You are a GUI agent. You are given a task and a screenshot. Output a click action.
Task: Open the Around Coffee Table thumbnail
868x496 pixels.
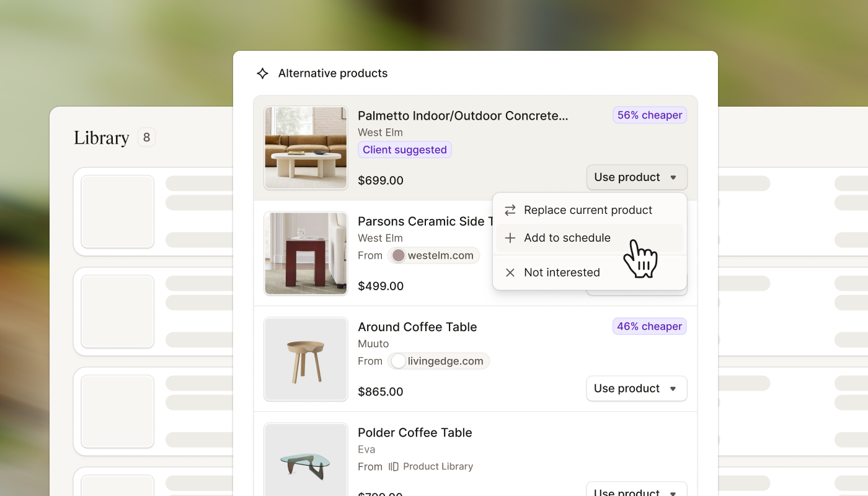coord(306,359)
